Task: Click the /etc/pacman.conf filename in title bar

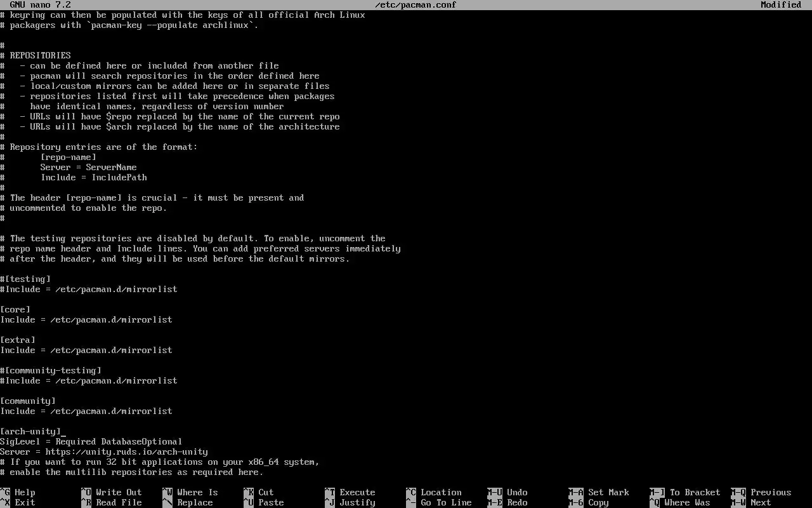Action: pos(416,4)
